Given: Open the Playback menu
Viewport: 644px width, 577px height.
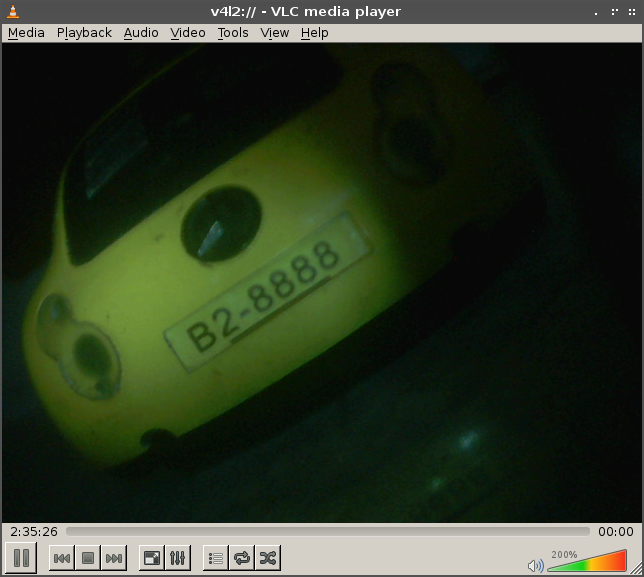Looking at the screenshot, I should coord(84,33).
